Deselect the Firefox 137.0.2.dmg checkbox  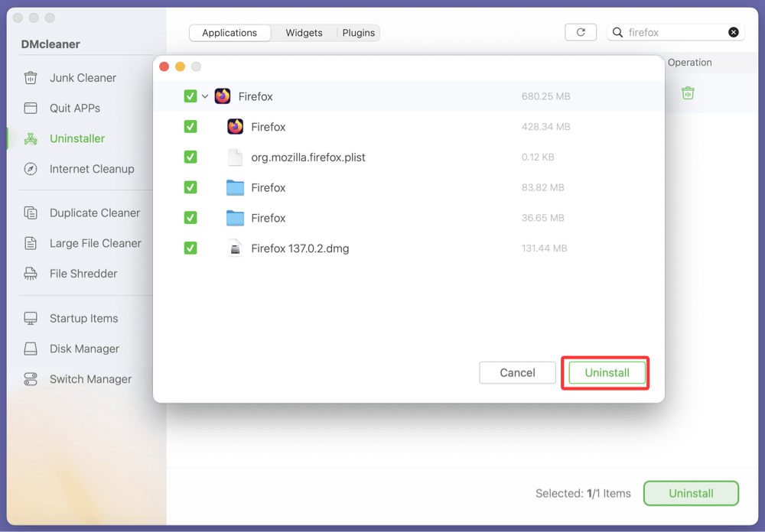[190, 248]
